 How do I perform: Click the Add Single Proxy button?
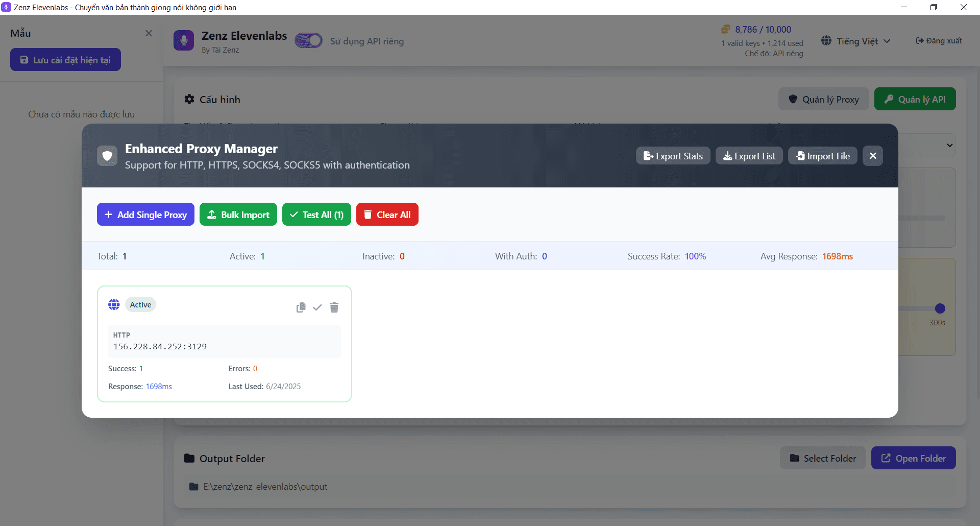coord(145,214)
